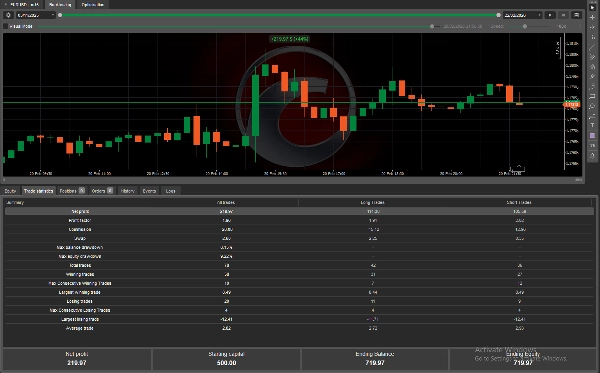Open the Equity tab
This screenshot has width=600, height=373.
pyautogui.click(x=10, y=191)
